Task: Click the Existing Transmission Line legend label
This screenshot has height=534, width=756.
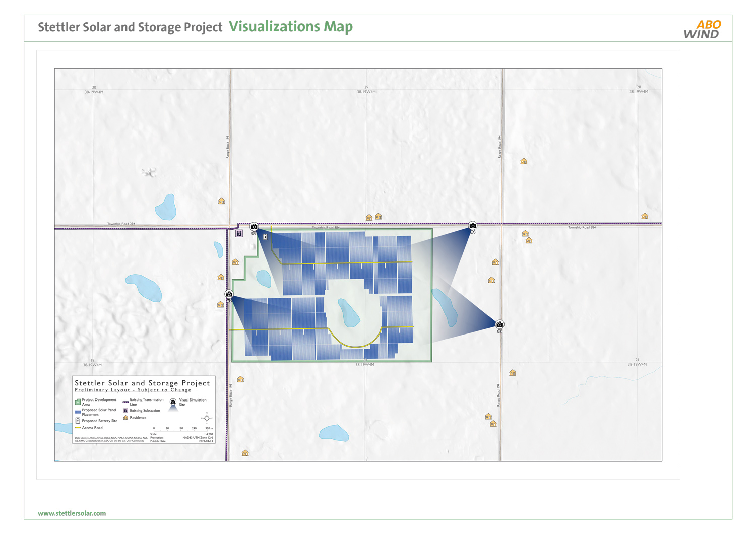Action: point(147,402)
